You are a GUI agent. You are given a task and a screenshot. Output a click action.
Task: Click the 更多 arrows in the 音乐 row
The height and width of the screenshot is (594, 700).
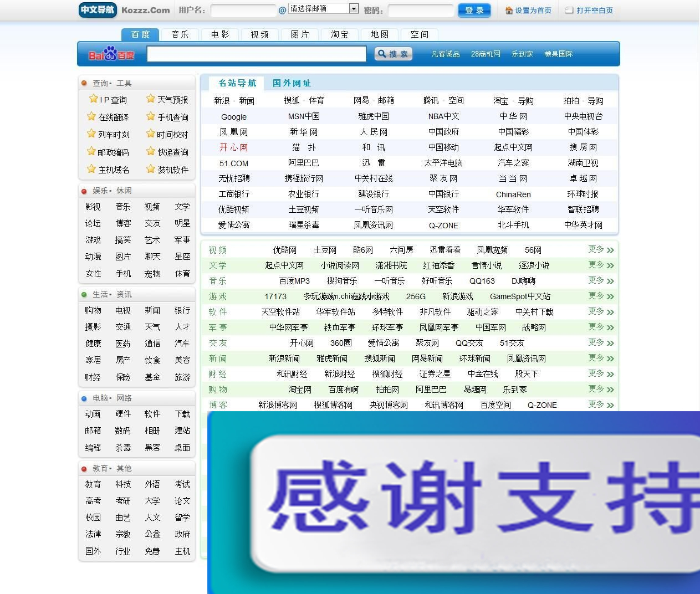pos(610,281)
